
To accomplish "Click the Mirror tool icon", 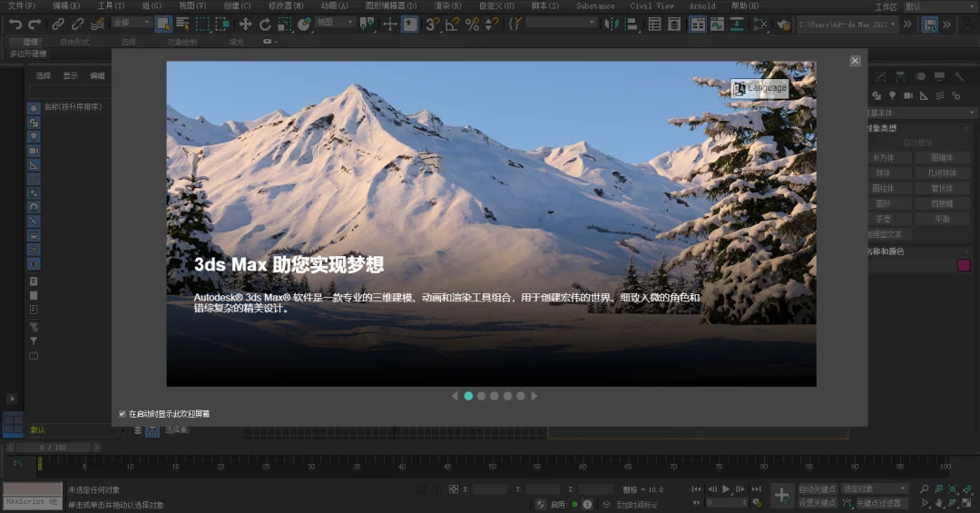I will [612, 25].
